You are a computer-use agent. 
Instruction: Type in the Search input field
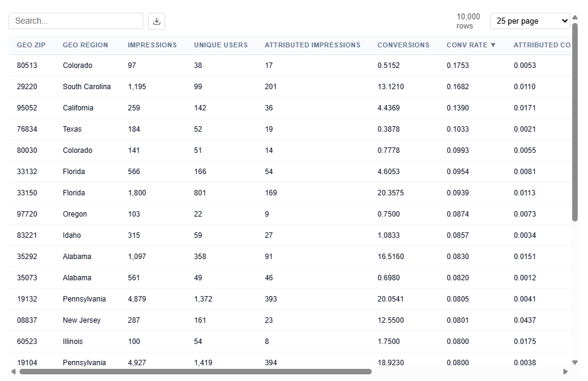coord(76,21)
